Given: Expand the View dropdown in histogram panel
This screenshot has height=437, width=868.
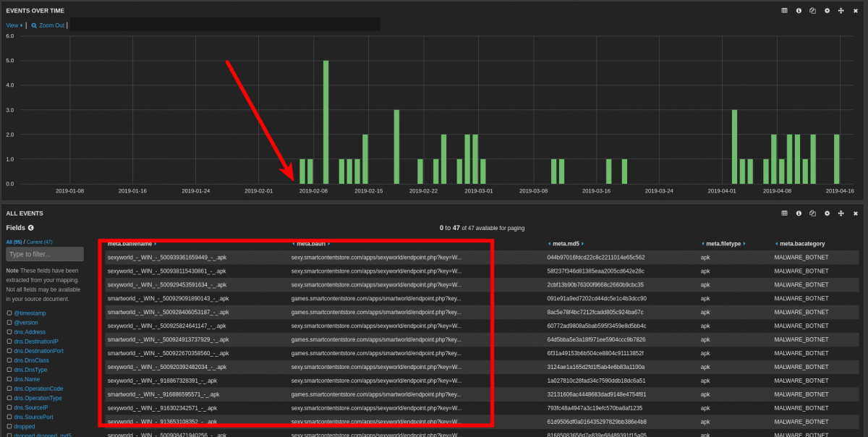Looking at the screenshot, I should 14,25.
